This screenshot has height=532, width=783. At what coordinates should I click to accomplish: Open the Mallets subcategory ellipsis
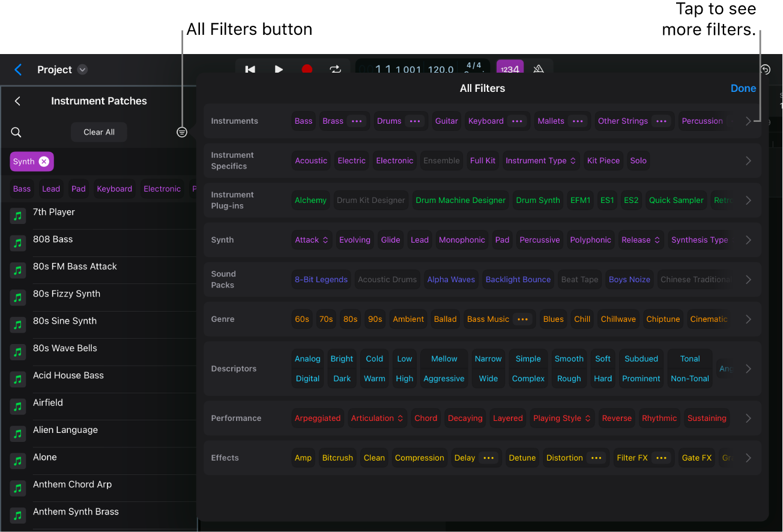point(578,121)
